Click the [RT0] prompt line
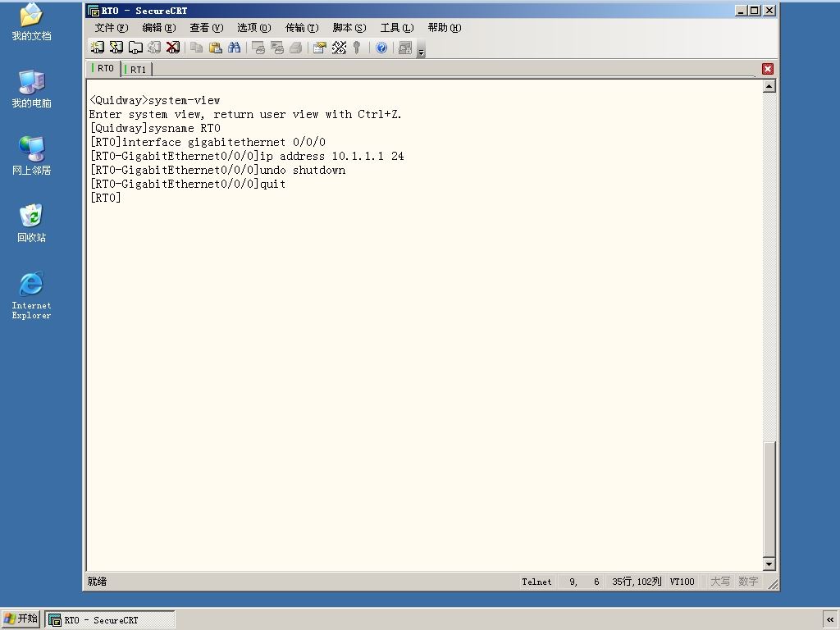Screen dimensions: 840x630 coord(106,198)
